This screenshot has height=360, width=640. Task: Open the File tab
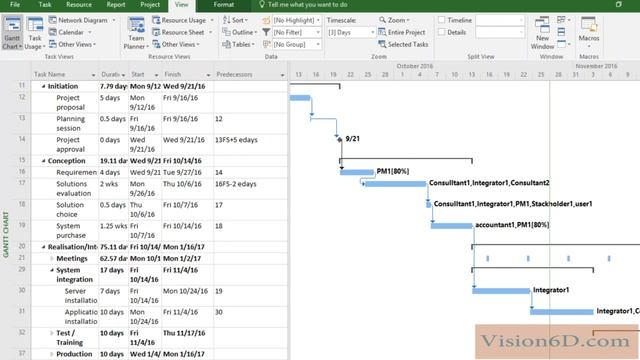pyautogui.click(x=15, y=4)
